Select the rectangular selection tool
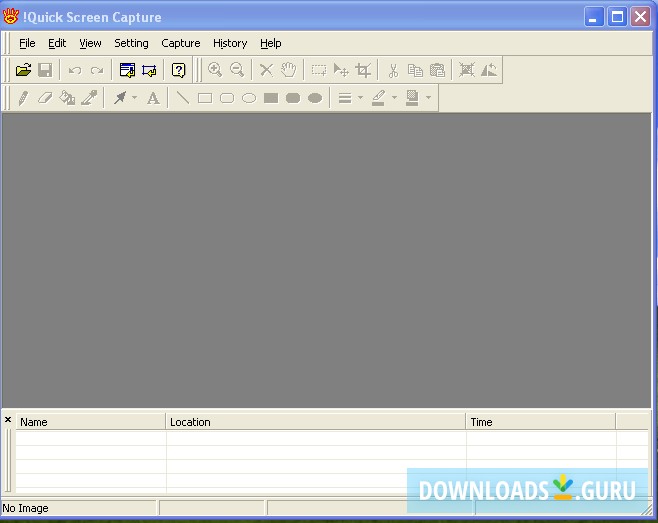Viewport: 658px width, 523px height. [x=319, y=70]
